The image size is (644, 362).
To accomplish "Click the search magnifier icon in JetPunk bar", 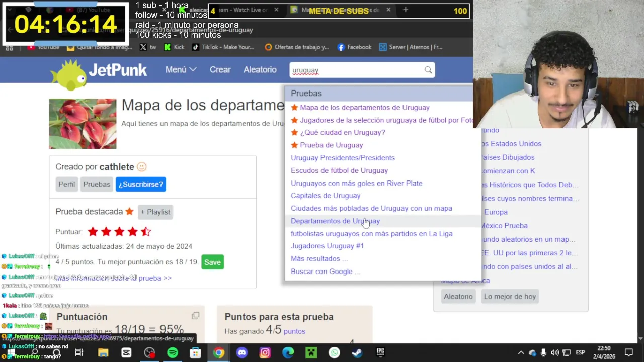I will point(428,70).
